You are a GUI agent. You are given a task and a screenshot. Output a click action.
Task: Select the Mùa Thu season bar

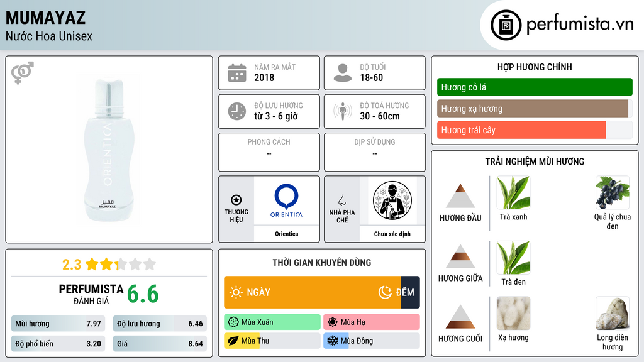tap(272, 341)
